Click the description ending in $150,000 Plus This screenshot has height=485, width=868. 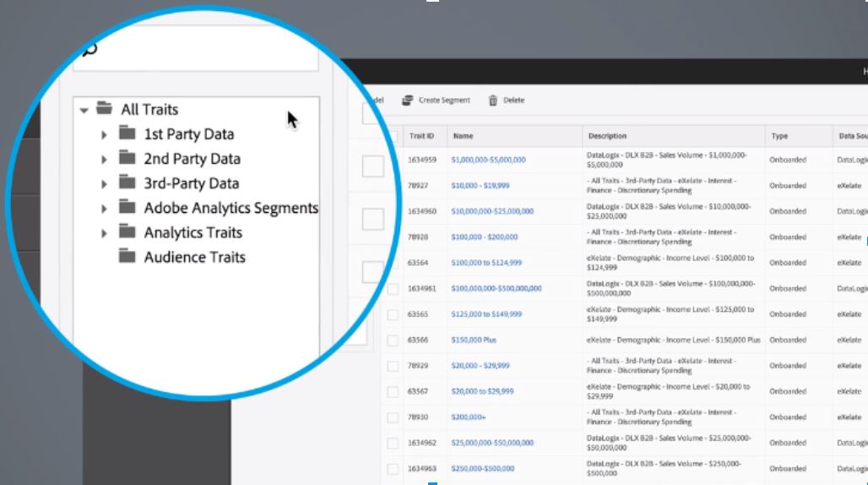click(673, 340)
